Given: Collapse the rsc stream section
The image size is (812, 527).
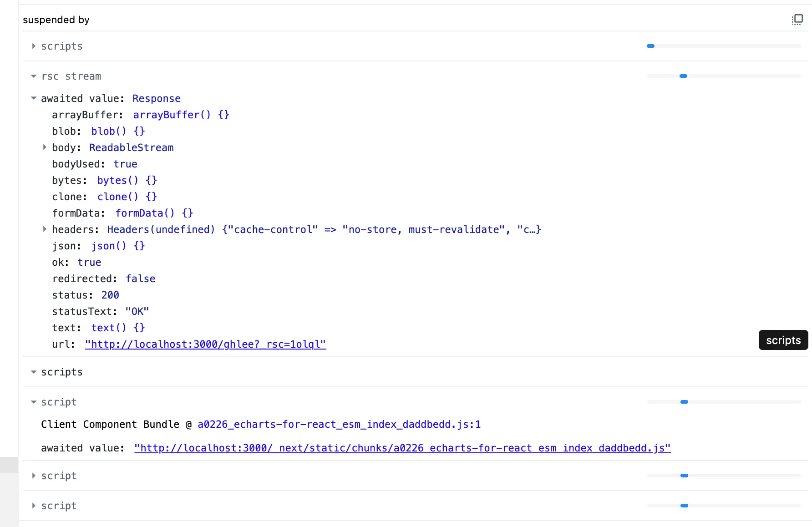Looking at the screenshot, I should [x=34, y=76].
